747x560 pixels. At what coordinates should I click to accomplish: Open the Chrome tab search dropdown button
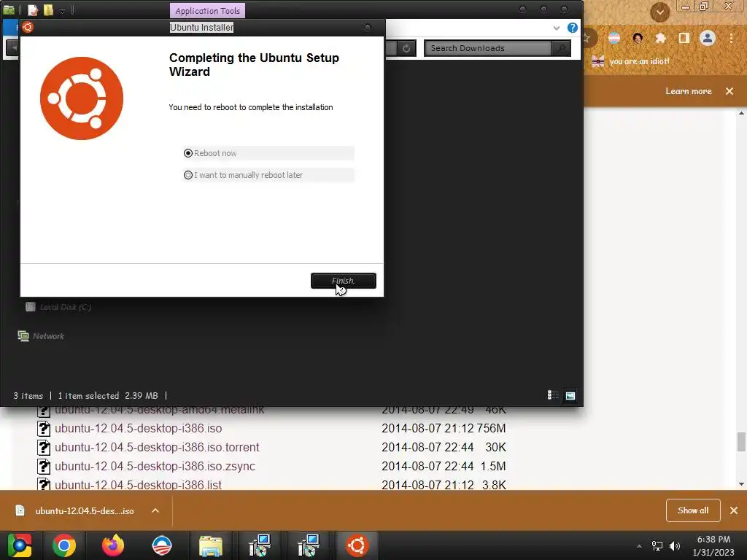659,12
